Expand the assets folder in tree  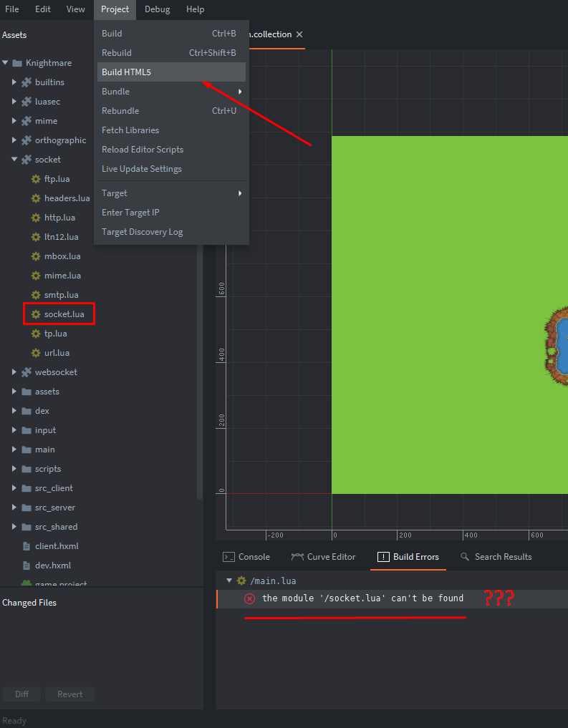coord(14,392)
